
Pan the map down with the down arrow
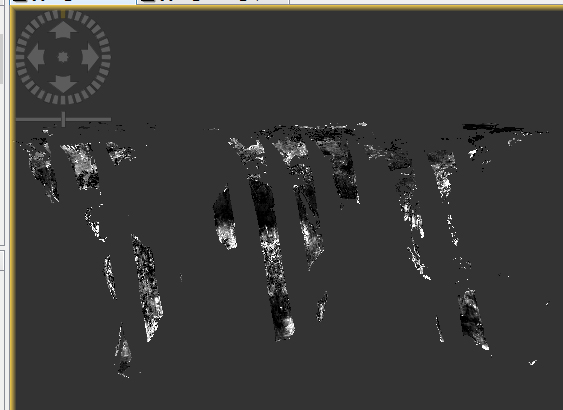(63, 84)
